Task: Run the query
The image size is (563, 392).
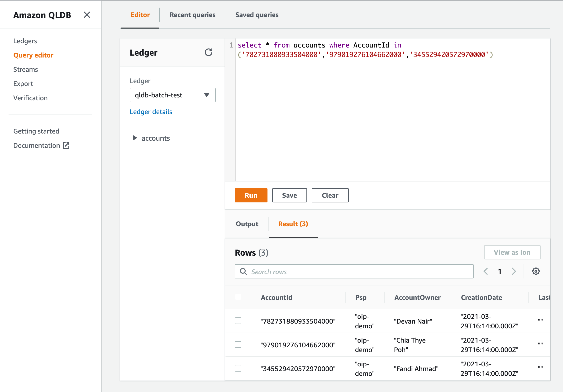Action: click(251, 195)
